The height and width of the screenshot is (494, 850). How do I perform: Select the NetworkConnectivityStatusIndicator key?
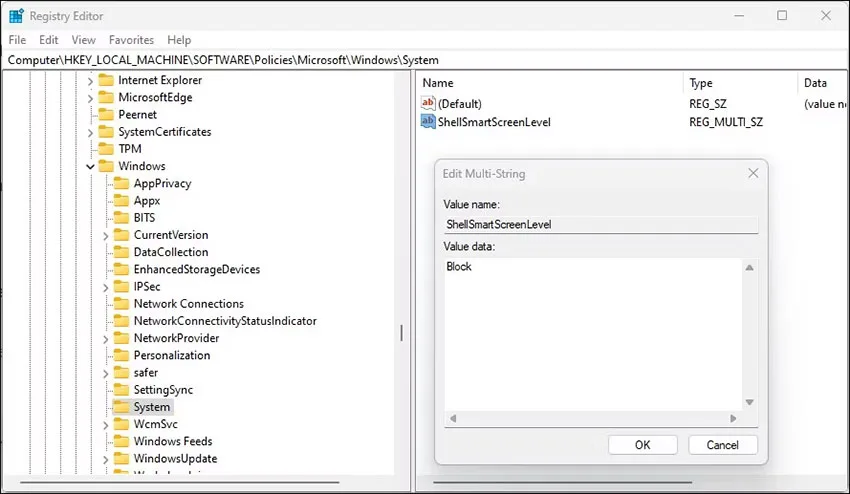(225, 321)
